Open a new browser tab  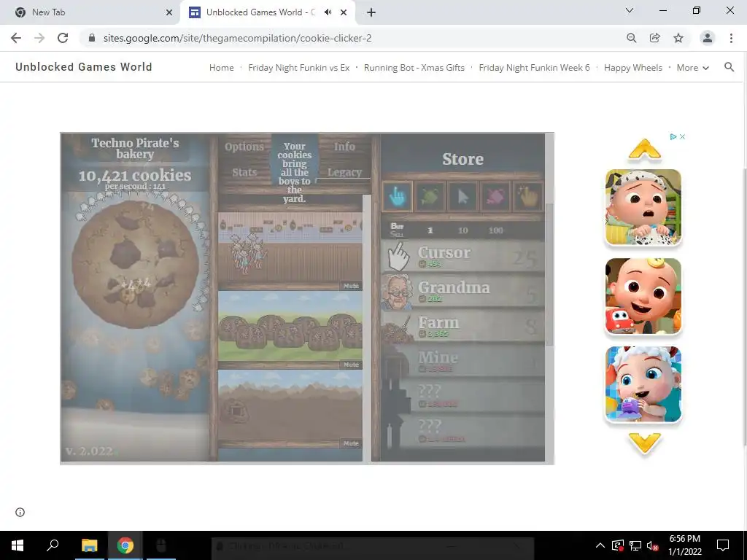(371, 13)
